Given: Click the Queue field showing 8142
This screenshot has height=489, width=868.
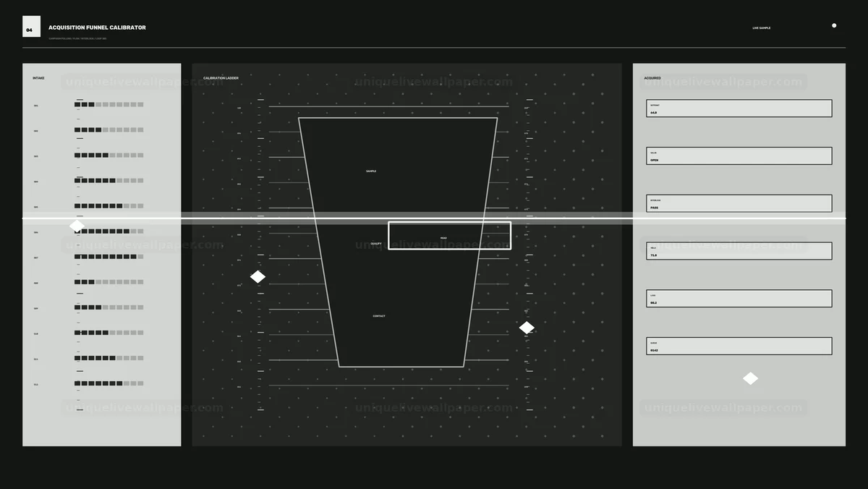Looking at the screenshot, I should (739, 346).
